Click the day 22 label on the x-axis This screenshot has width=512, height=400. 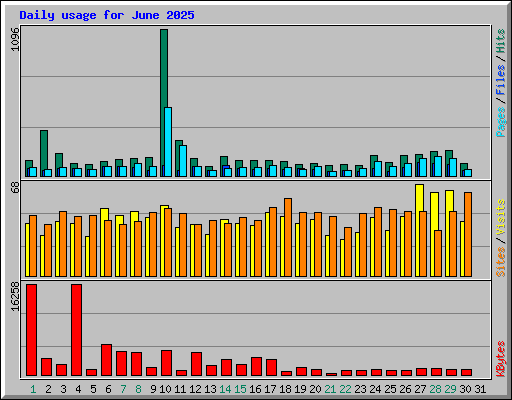[345, 389]
